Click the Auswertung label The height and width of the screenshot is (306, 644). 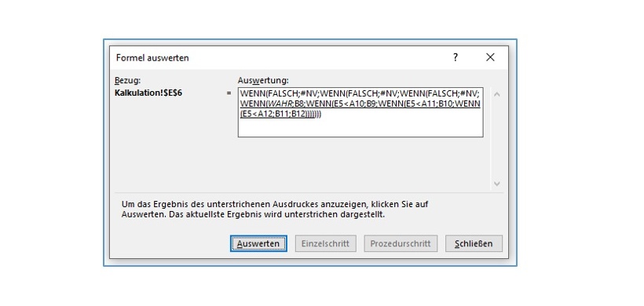coord(263,80)
